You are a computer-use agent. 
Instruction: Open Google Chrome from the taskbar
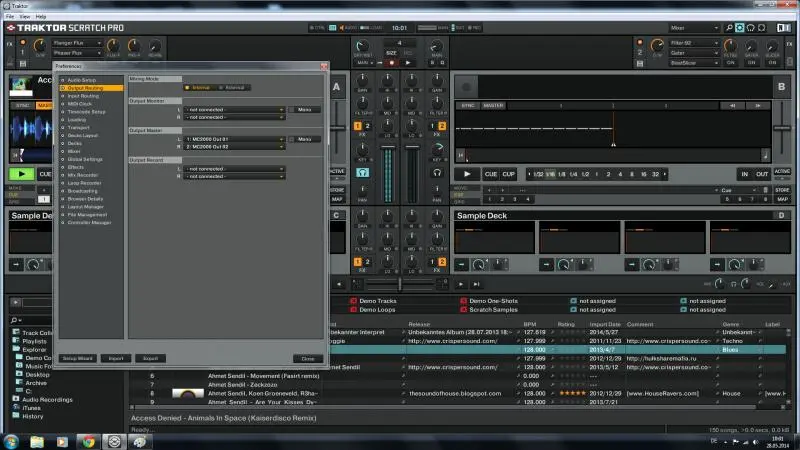coord(88,440)
